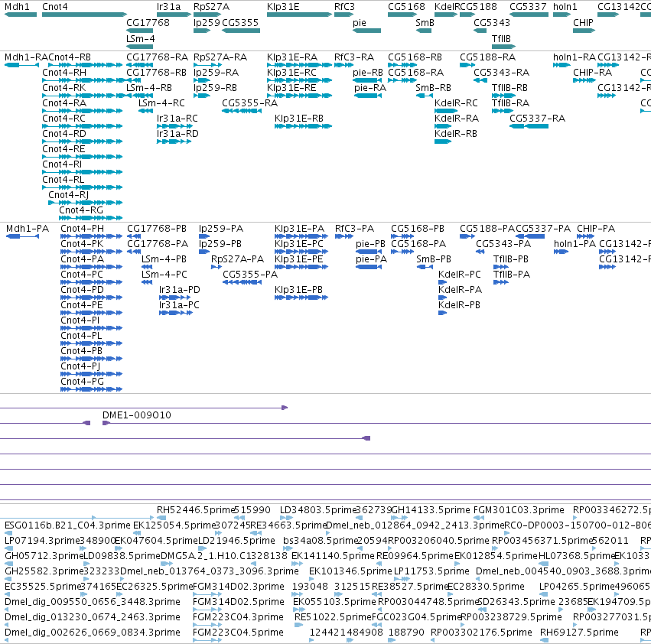Select protein CG5355-PA
Image resolution: width=651 pixels, height=644 pixels.
click(x=250, y=275)
